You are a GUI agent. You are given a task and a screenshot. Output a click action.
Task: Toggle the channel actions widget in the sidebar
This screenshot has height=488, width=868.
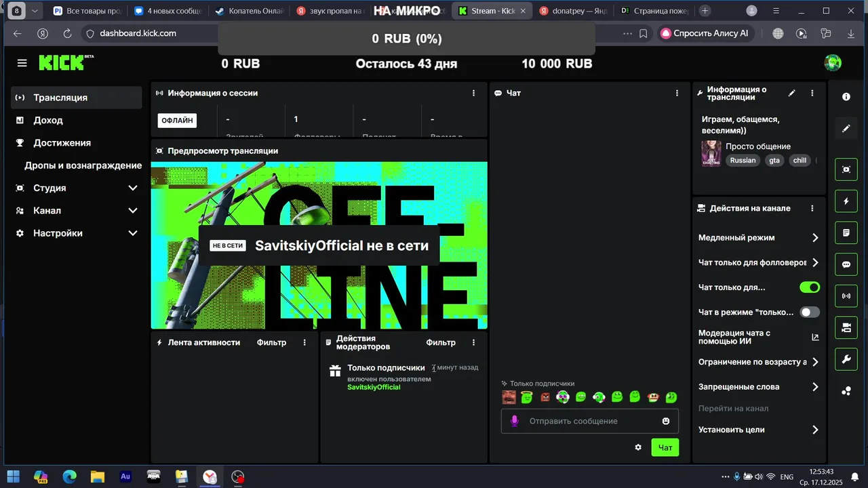[x=846, y=328]
